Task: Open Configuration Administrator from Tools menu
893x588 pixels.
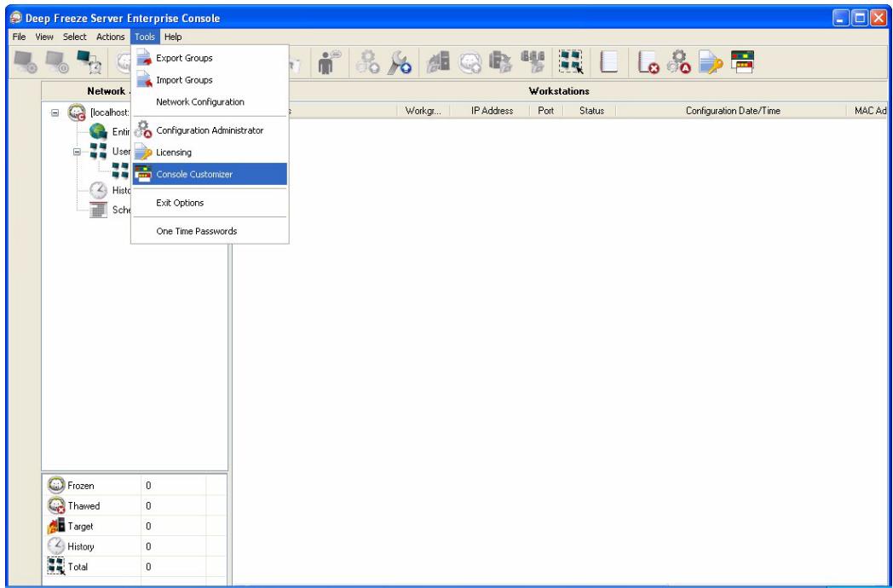Action: coord(210,130)
